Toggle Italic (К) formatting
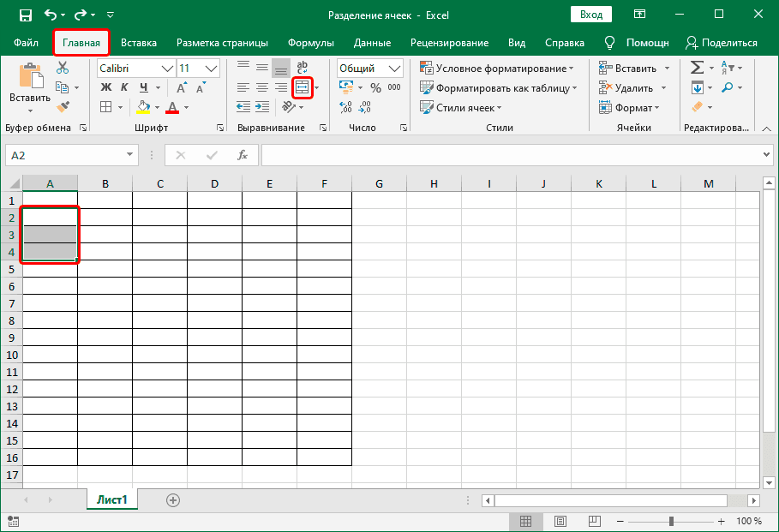This screenshot has height=532, width=779. [125, 87]
